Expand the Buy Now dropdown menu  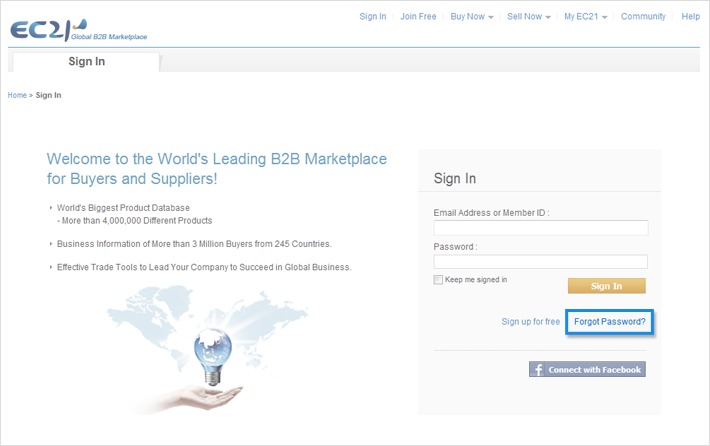pos(472,17)
